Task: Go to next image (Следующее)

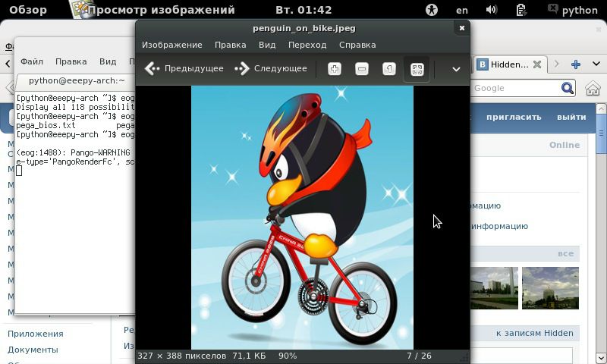Action: [272, 69]
